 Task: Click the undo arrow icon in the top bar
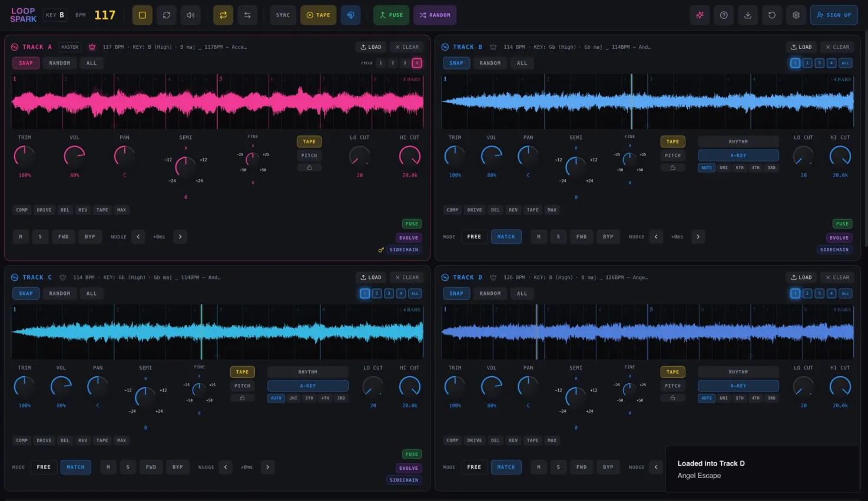(772, 15)
